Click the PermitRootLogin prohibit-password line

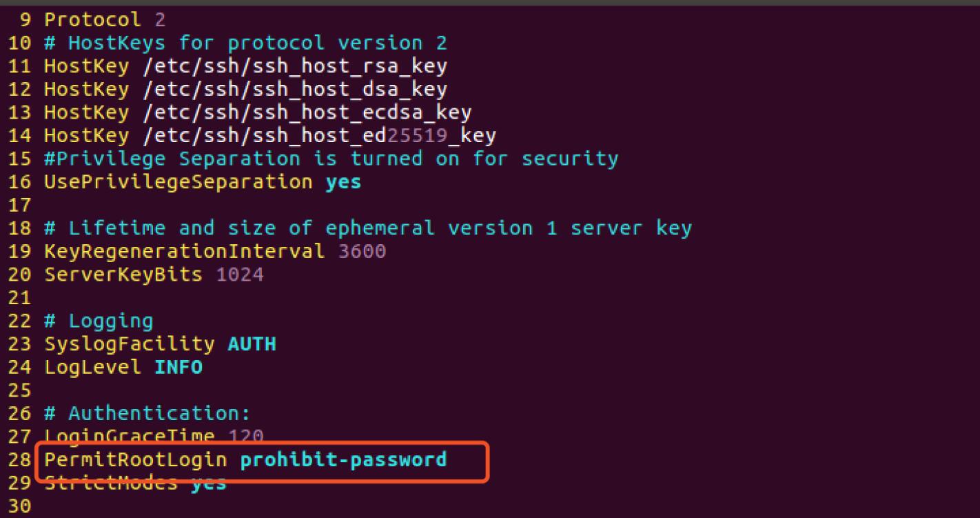pos(245,459)
